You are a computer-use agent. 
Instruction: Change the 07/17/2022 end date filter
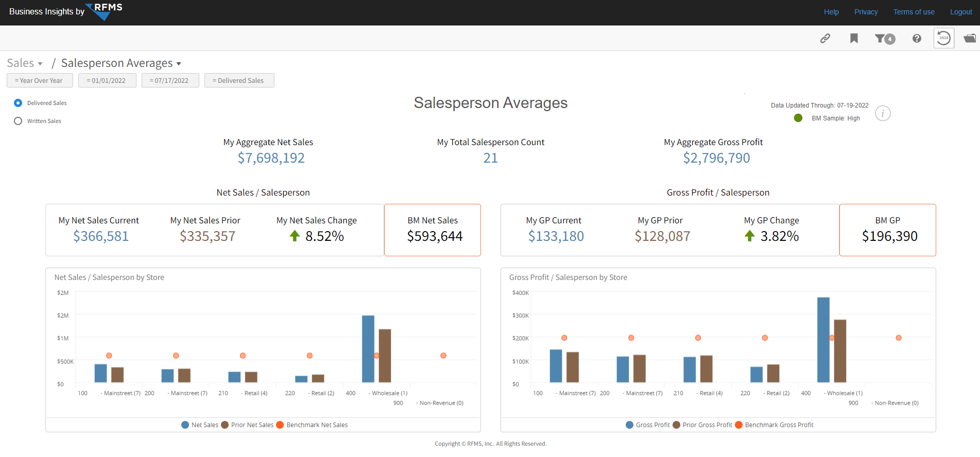click(170, 80)
